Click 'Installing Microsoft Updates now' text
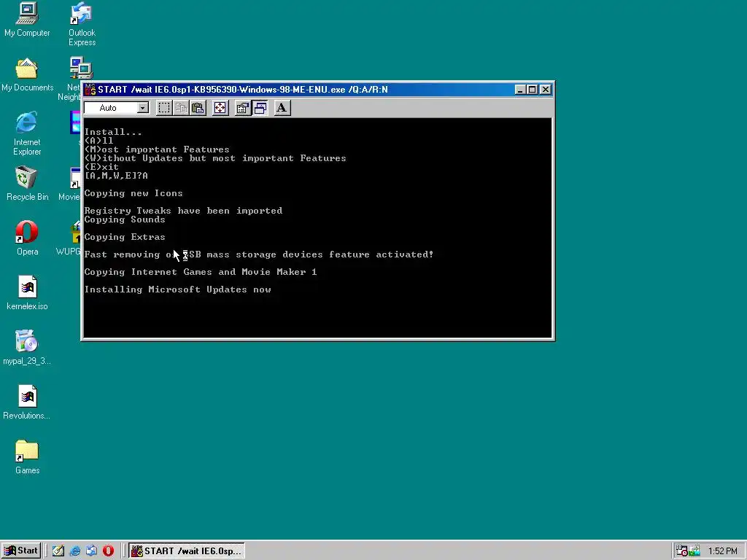 coord(178,289)
